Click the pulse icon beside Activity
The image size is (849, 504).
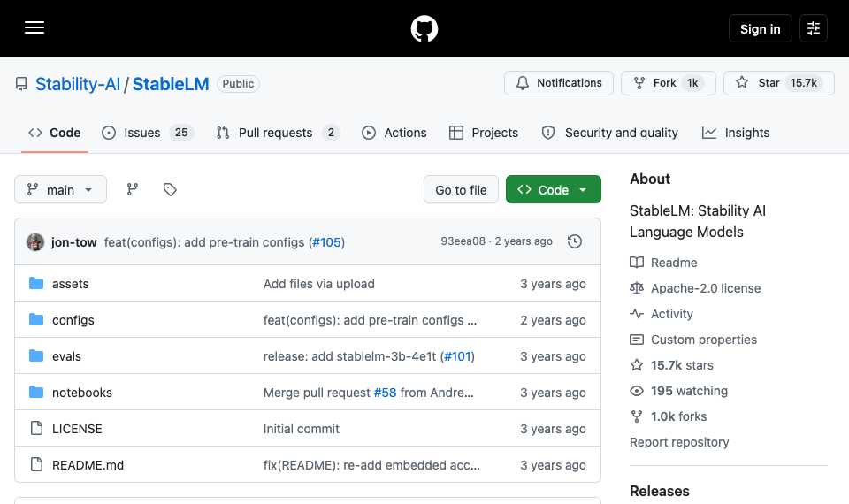pyautogui.click(x=637, y=314)
